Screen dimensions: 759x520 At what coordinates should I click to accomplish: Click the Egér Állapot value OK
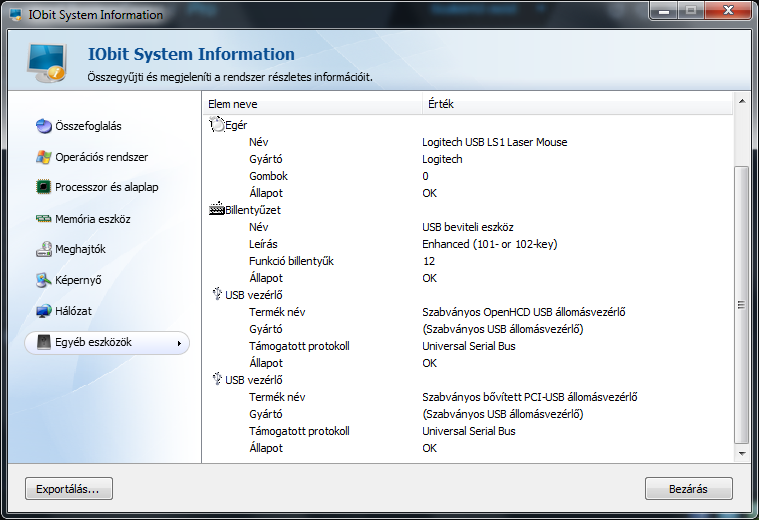(x=429, y=193)
